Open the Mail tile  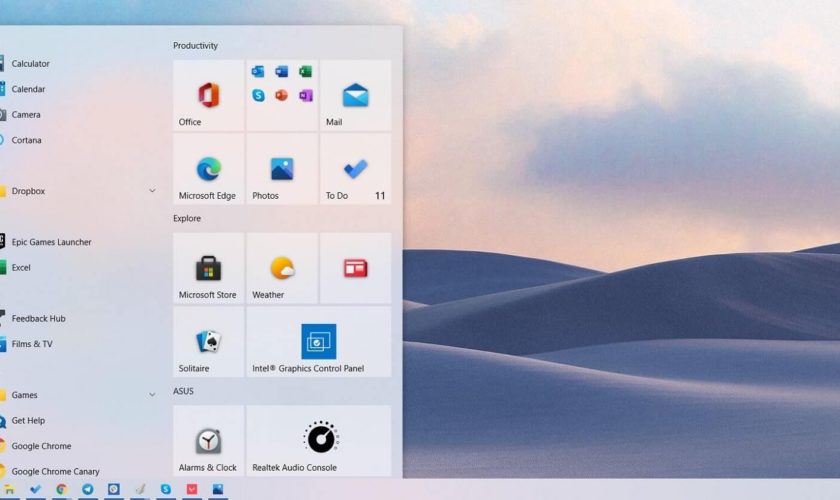coord(355,96)
